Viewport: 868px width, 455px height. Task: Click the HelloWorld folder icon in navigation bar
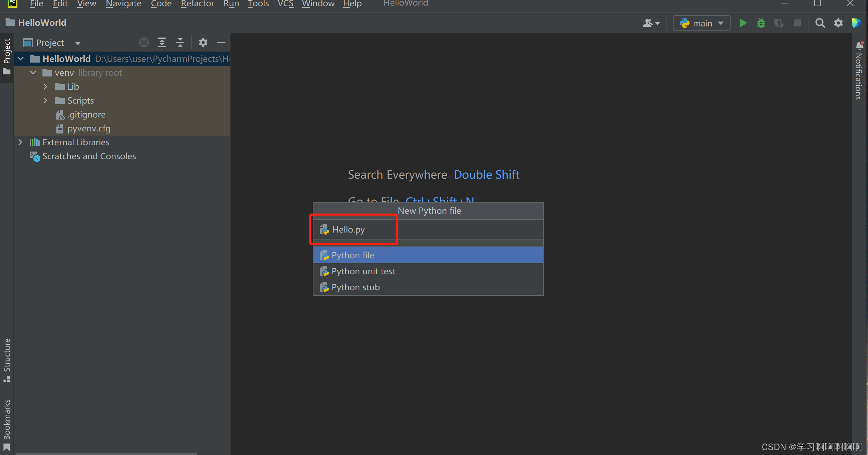coord(10,23)
